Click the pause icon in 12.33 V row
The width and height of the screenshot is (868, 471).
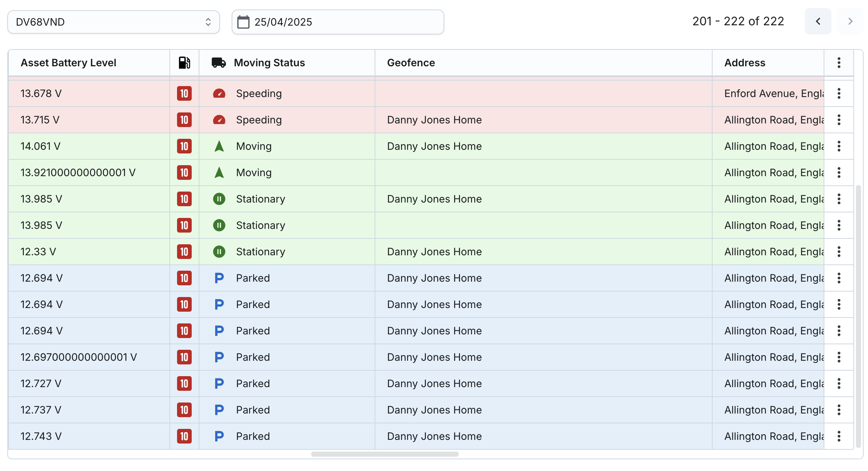[x=219, y=252]
